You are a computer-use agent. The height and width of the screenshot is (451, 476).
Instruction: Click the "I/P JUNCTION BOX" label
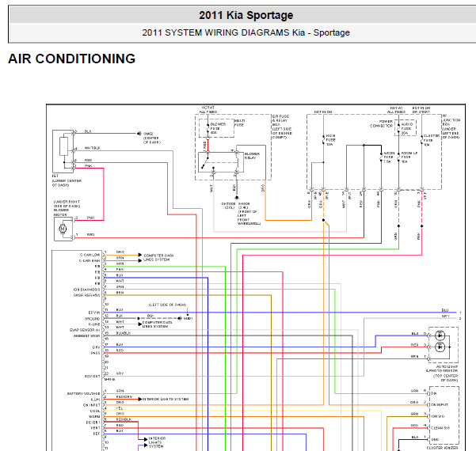[x=451, y=120]
